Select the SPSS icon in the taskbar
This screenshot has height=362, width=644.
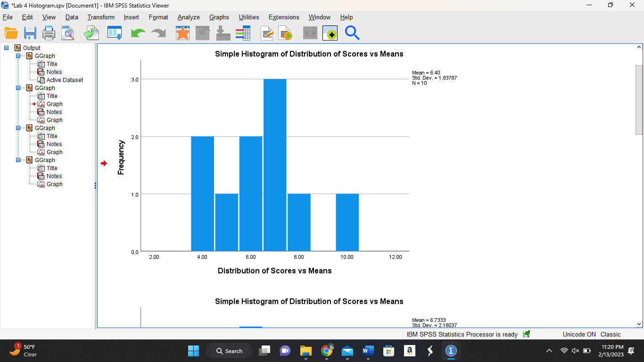pyautogui.click(x=451, y=351)
